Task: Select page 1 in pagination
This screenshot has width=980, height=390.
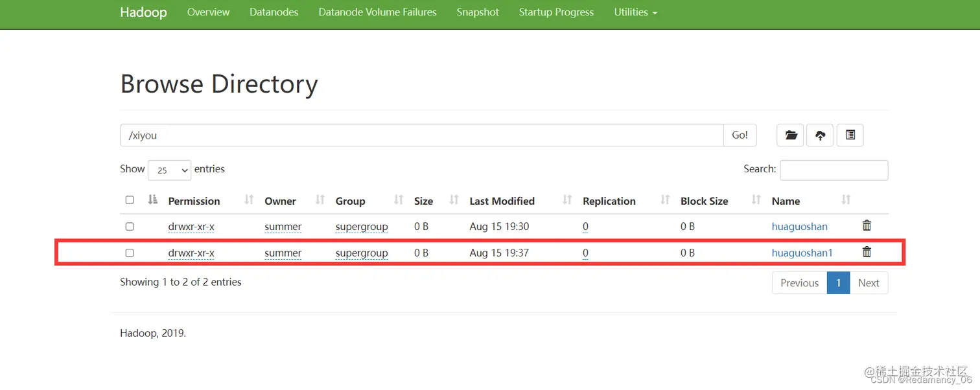Action: (838, 283)
